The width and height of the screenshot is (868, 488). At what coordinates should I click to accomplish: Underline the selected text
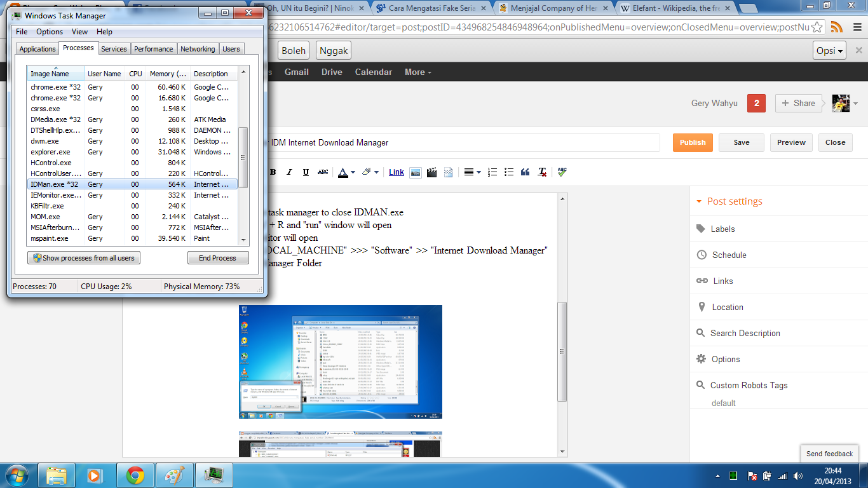click(x=306, y=172)
